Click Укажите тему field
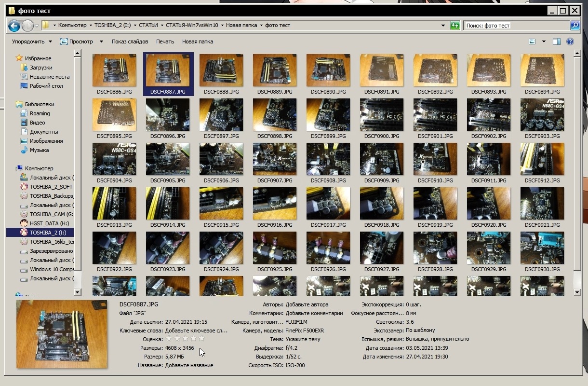 303,339
